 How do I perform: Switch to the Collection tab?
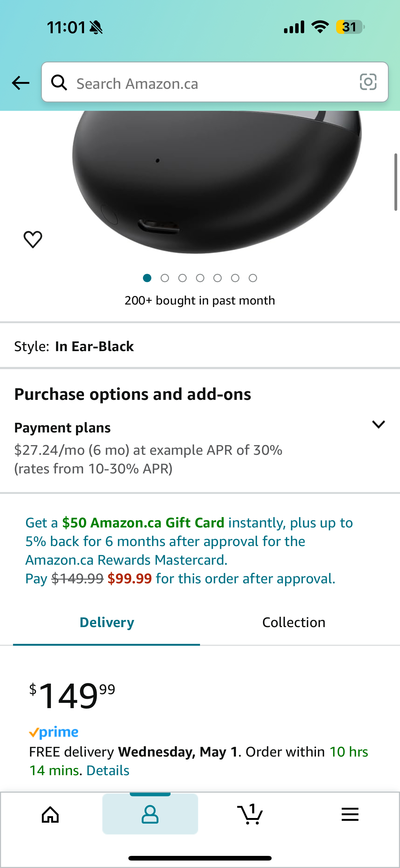point(294,623)
